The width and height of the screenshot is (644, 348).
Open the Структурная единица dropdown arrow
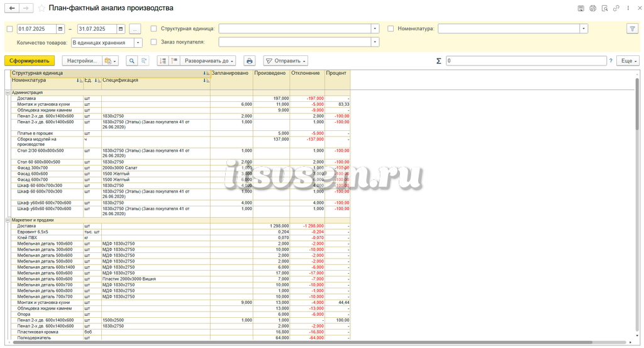(x=375, y=29)
